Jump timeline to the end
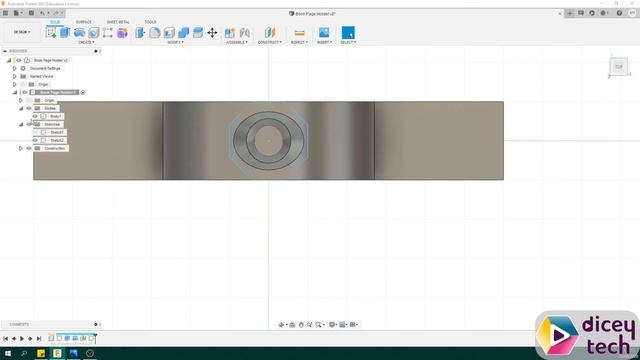Image resolution: width=640 pixels, height=360 pixels. pyautogui.click(x=39, y=338)
